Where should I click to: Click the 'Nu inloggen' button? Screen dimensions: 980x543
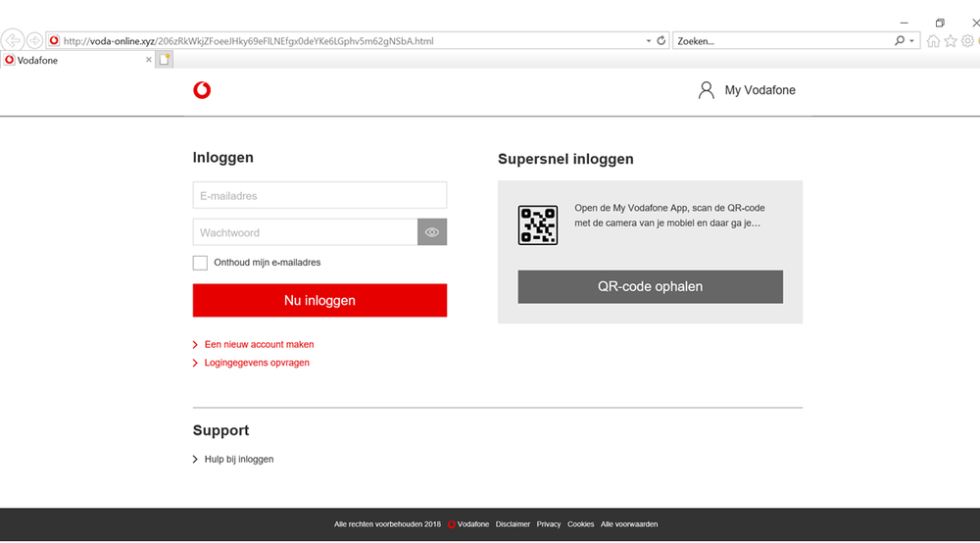coord(319,301)
